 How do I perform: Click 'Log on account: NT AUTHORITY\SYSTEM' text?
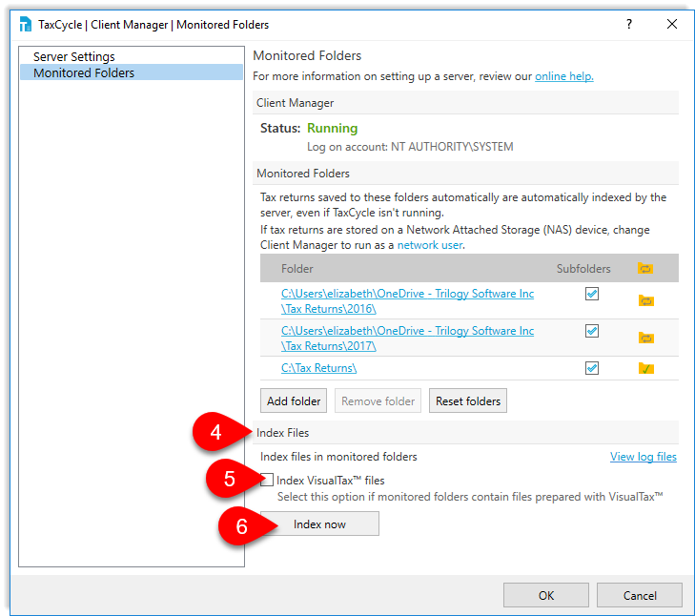(x=410, y=147)
